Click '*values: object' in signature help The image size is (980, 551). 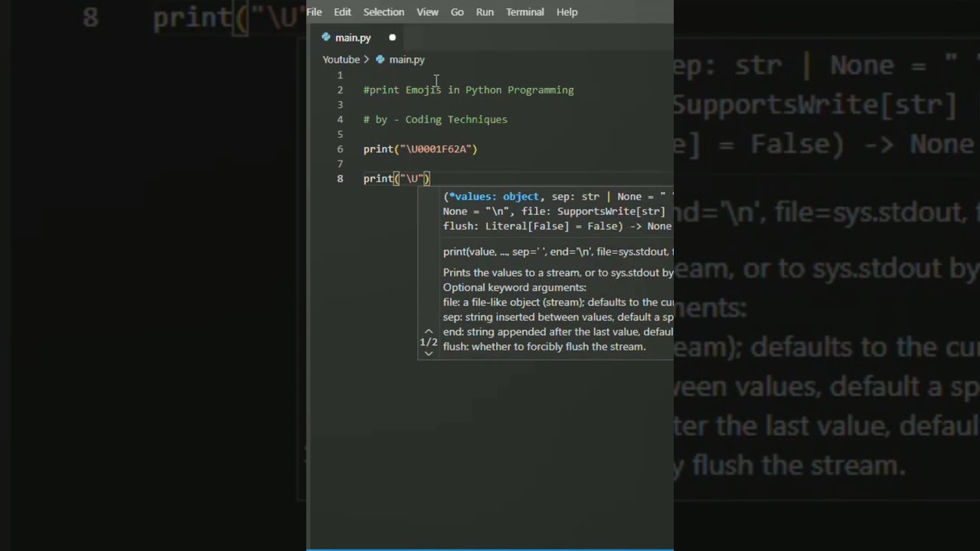point(494,197)
